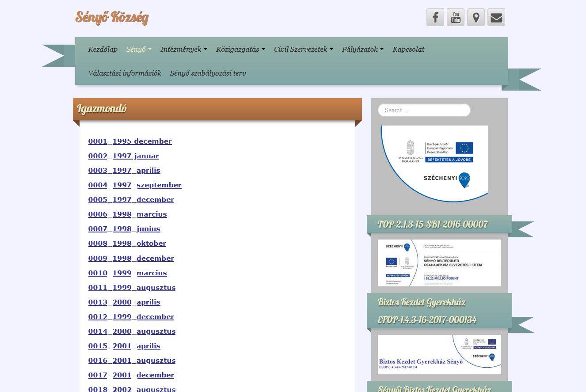Screen dimensions: 586x392
Task: Open the 0009_1998_december issue link
Action: [131, 259]
